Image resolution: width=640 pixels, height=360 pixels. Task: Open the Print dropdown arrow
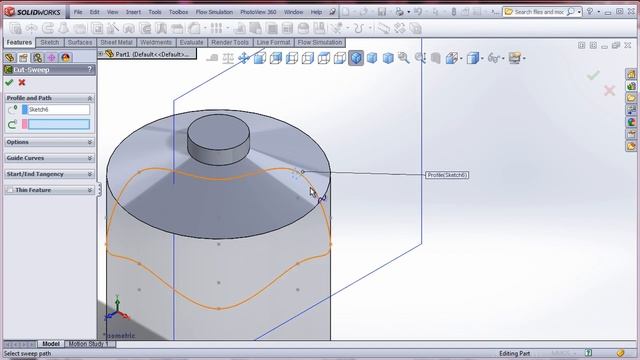point(409,12)
